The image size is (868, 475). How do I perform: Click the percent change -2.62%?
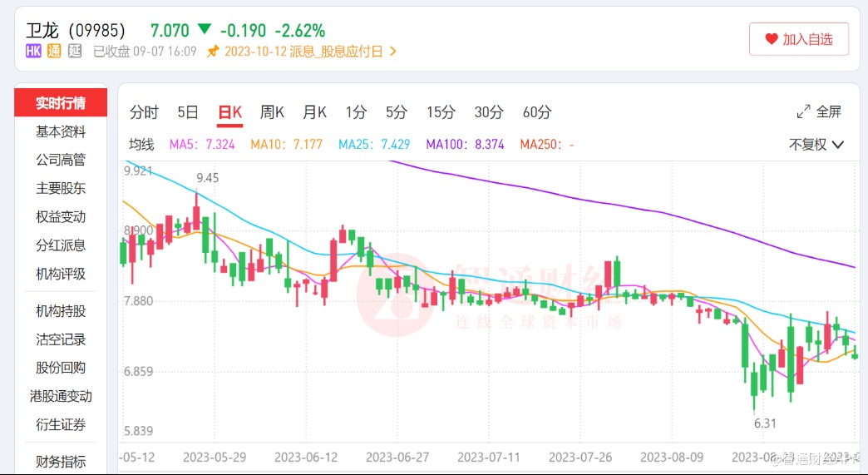click(300, 30)
